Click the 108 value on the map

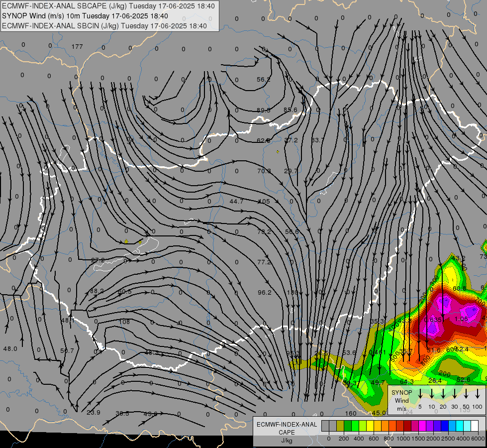click(x=124, y=322)
